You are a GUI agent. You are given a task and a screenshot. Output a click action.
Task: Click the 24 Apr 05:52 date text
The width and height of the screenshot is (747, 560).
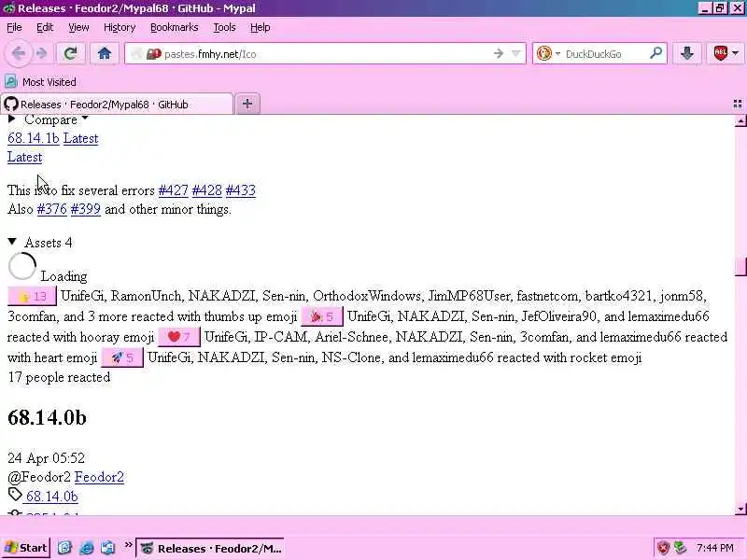click(46, 458)
